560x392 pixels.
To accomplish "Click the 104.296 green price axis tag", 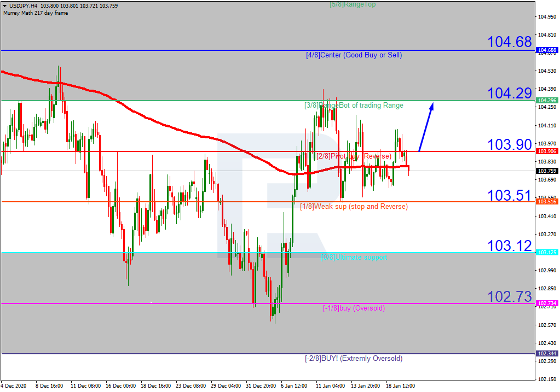I will [546, 101].
